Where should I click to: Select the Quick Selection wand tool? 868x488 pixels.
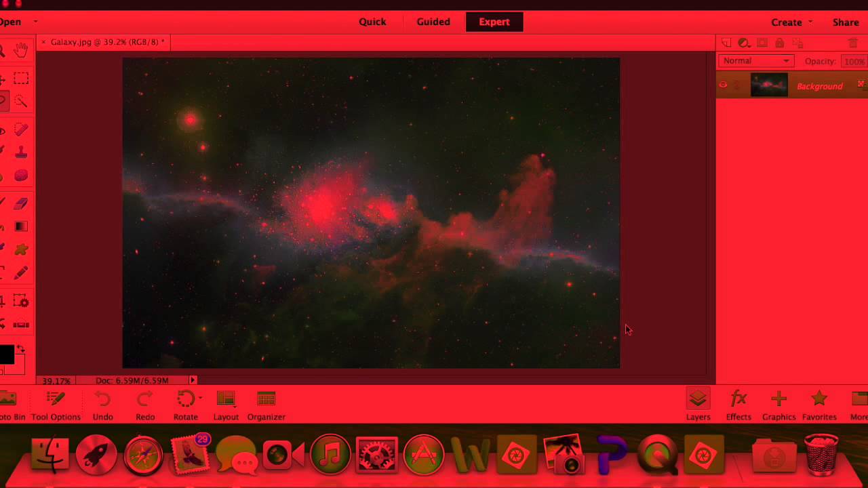(x=21, y=102)
